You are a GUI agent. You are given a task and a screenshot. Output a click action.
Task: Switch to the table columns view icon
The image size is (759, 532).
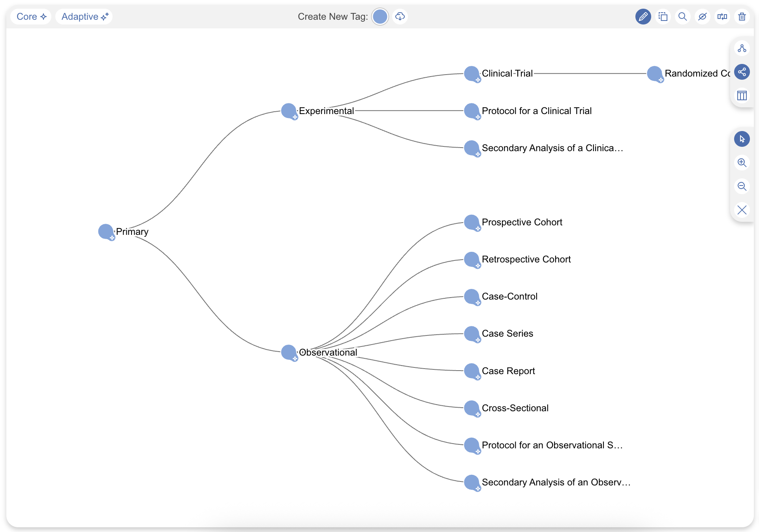pos(742,96)
